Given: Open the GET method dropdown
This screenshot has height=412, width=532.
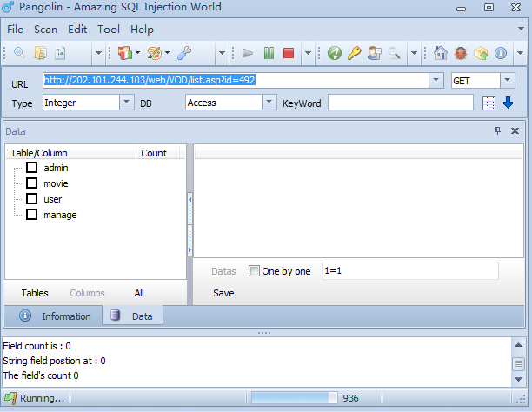Looking at the screenshot, I should coord(508,81).
